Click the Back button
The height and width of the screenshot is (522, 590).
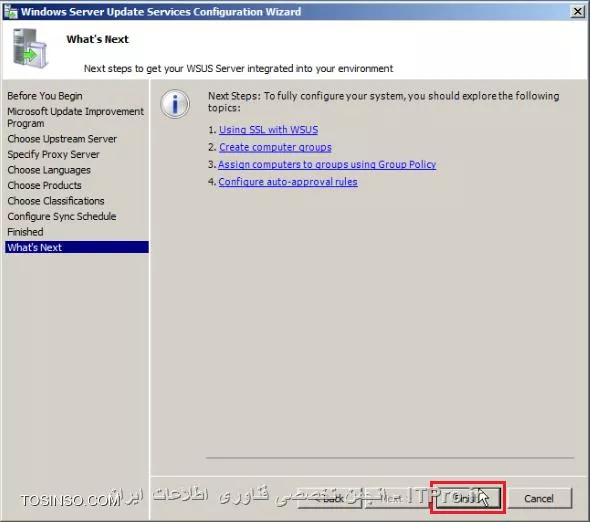[x=330, y=498]
